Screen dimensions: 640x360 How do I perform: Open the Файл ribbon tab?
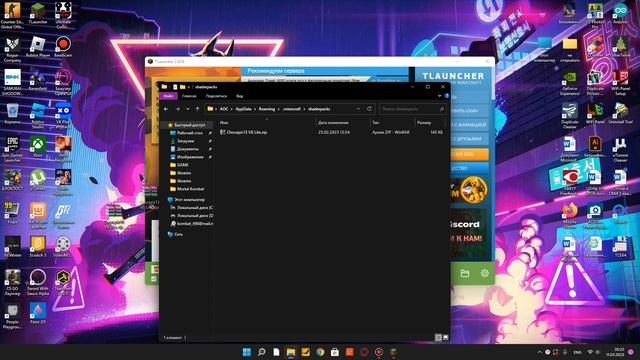[x=168, y=96]
